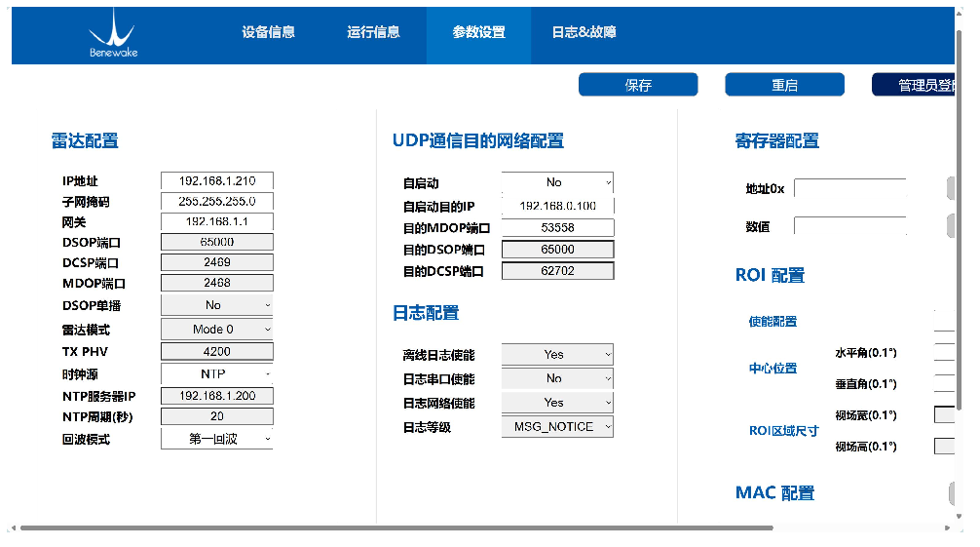This screenshot has width=980, height=547.
Task: Click the 目的DSOP端口 field
Action: point(557,249)
